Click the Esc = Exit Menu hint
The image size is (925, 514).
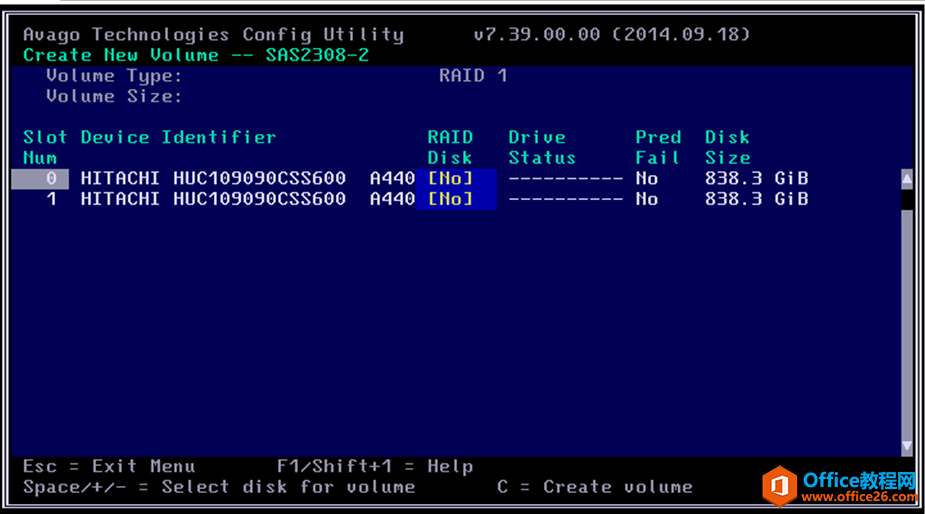pyautogui.click(x=109, y=466)
